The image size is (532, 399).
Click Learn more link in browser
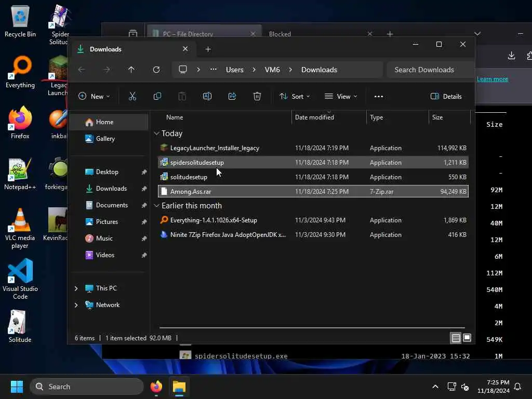click(493, 79)
